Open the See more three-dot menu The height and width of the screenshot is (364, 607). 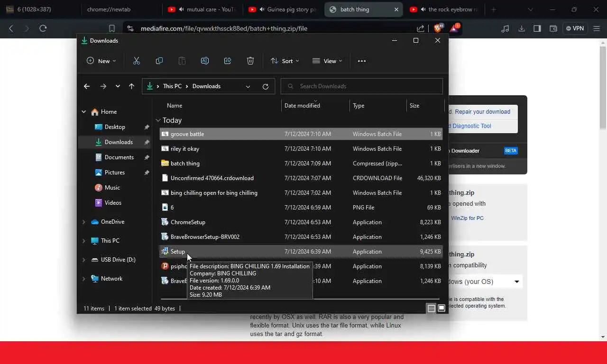[x=362, y=61]
